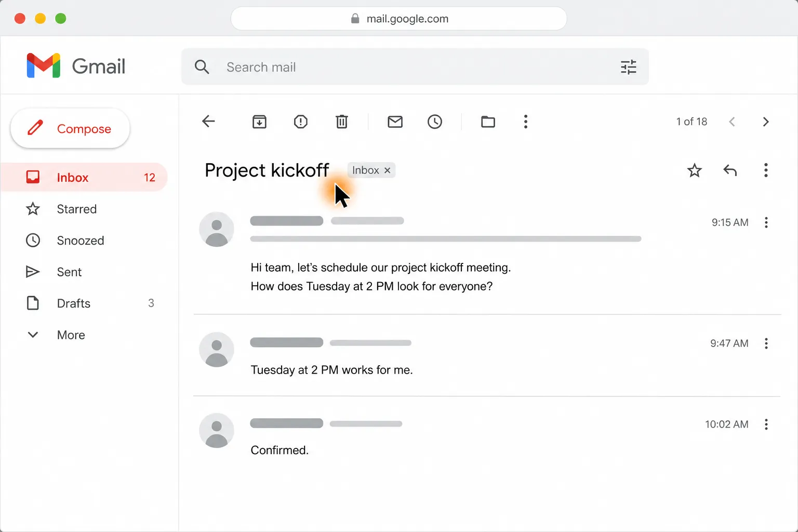Delete conversation with the trash icon
The image size is (798, 532).
[341, 122]
